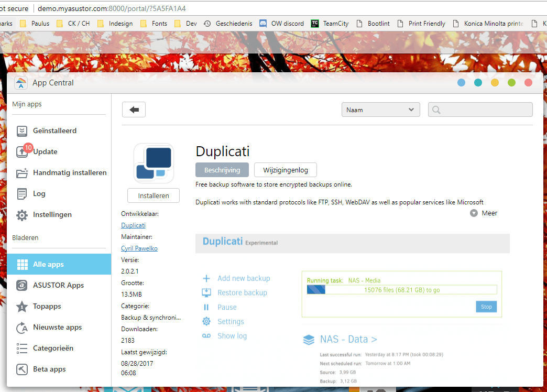547x392 pixels.
Task: Open the Fonts bookmark folder
Action: [x=154, y=24]
